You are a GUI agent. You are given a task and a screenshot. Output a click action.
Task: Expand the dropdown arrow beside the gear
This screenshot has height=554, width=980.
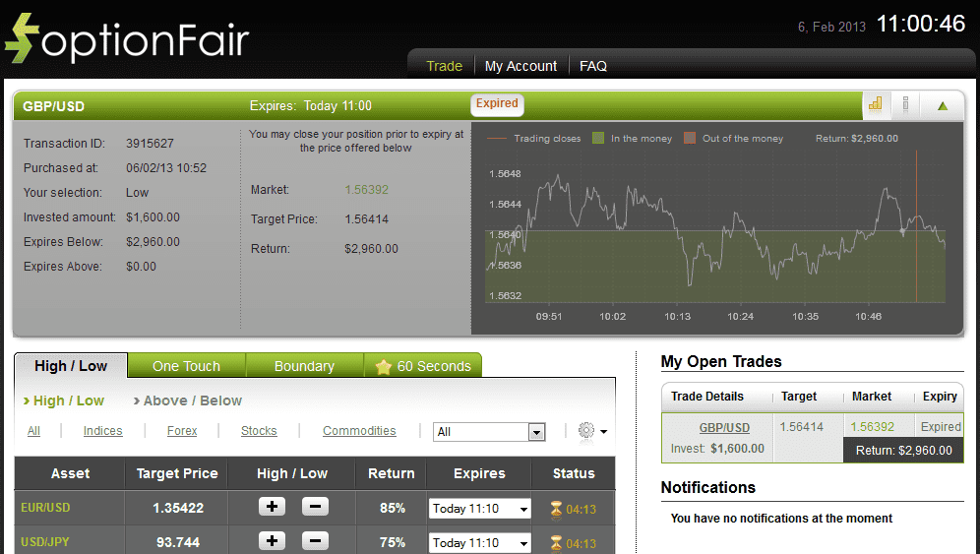pyautogui.click(x=604, y=431)
